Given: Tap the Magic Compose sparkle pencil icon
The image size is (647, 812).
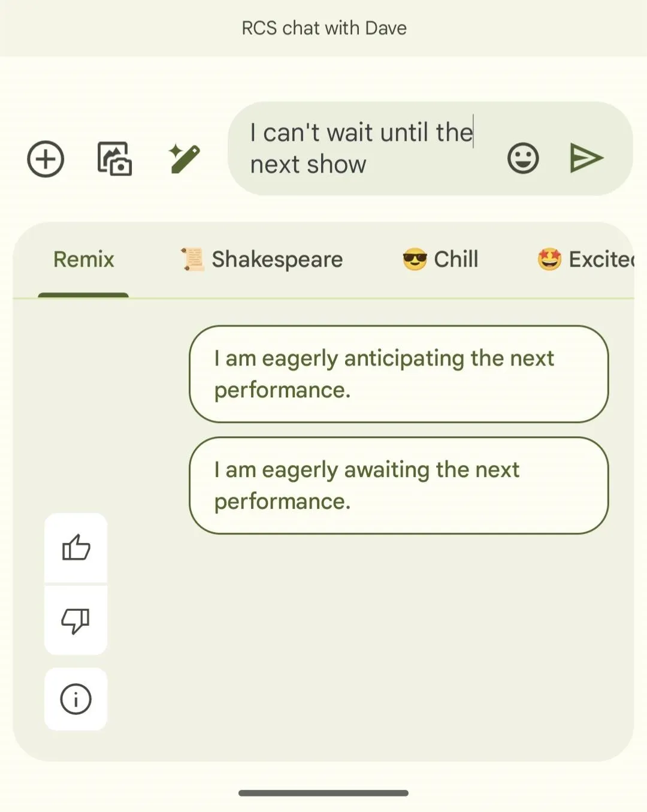Looking at the screenshot, I should click(185, 159).
